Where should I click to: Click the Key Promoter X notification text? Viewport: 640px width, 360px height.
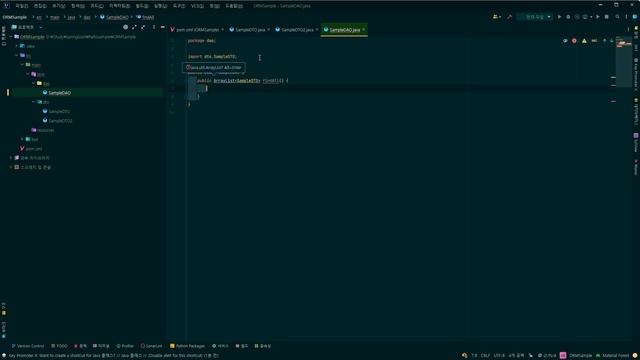pyautogui.click(x=113, y=356)
